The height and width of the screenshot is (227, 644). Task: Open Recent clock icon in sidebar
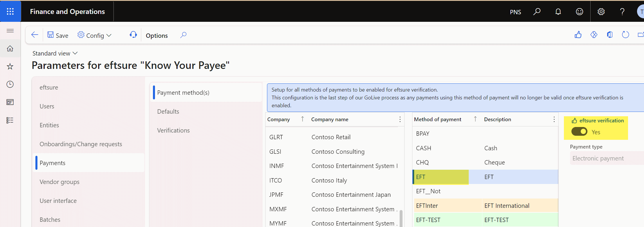(x=10, y=84)
